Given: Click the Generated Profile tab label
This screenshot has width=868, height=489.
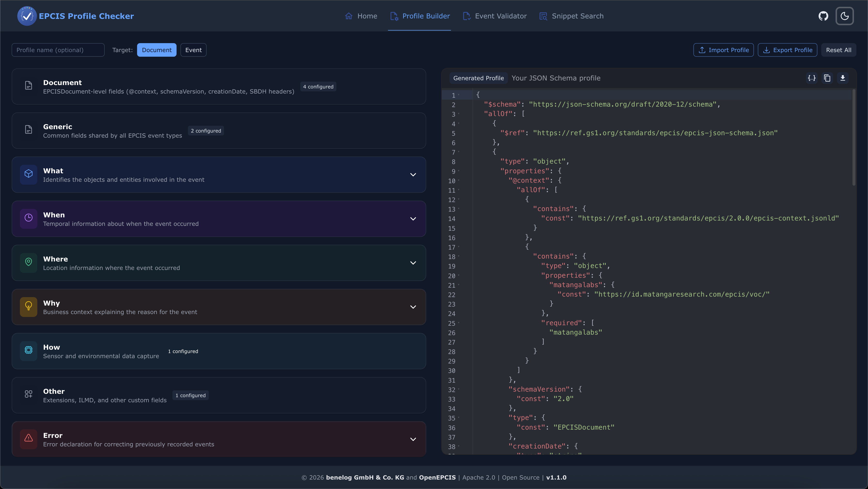Looking at the screenshot, I should click(479, 78).
